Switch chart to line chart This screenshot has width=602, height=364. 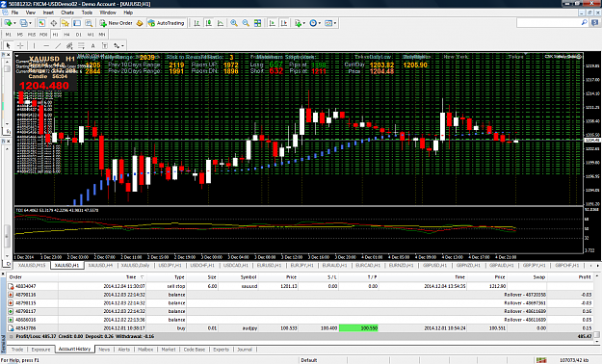(221, 23)
